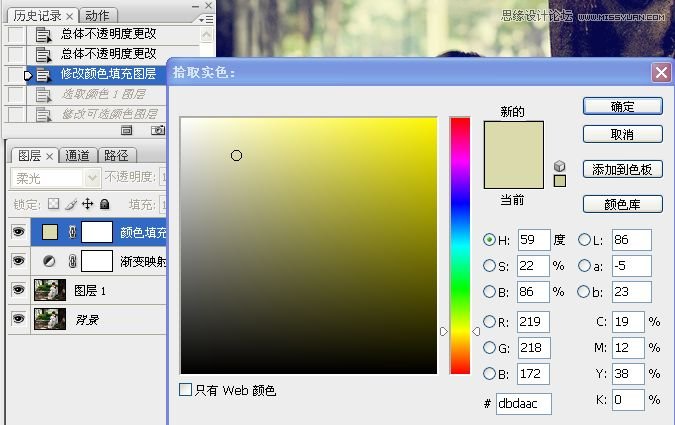The image size is (675, 425).
Task: Select the lock position move icon
Action: pyautogui.click(x=87, y=204)
